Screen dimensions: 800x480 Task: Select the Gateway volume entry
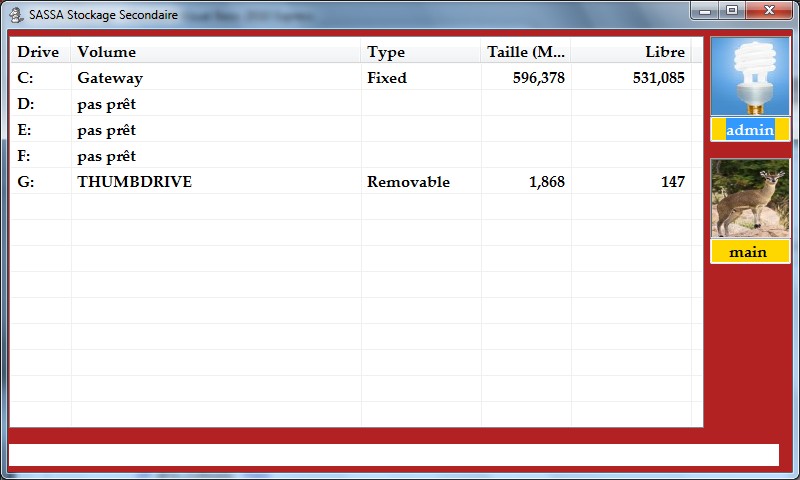coord(110,78)
